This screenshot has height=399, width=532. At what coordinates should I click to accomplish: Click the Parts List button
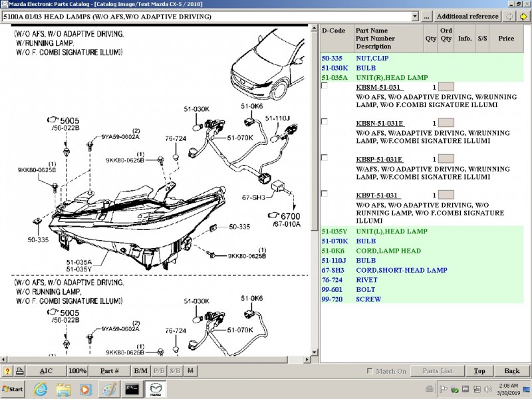tap(438, 371)
